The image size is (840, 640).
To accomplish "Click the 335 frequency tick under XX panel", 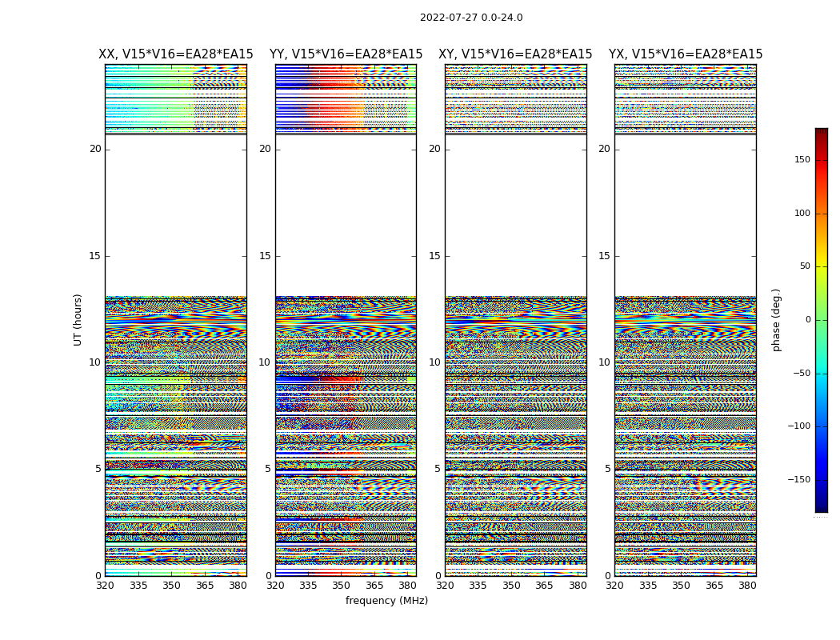I will [x=138, y=586].
